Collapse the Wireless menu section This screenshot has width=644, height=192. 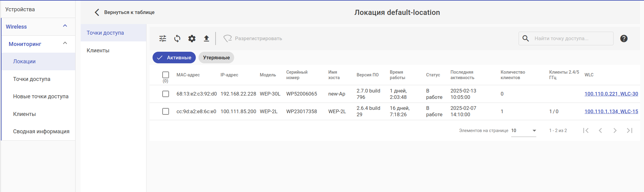[x=65, y=26]
